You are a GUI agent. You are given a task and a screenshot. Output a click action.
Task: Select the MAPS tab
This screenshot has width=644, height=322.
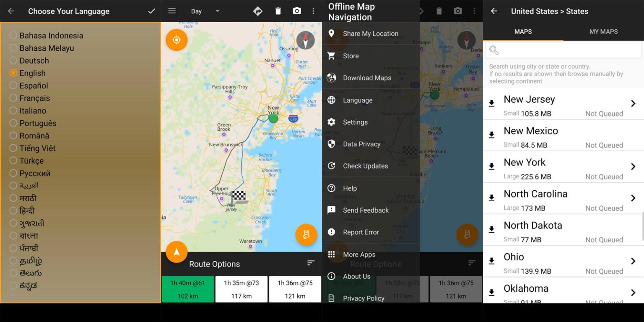pos(523,31)
